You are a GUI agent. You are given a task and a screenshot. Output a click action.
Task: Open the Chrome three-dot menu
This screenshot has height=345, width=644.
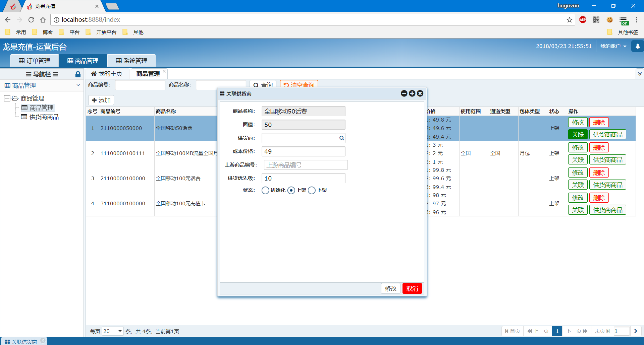coord(636,20)
